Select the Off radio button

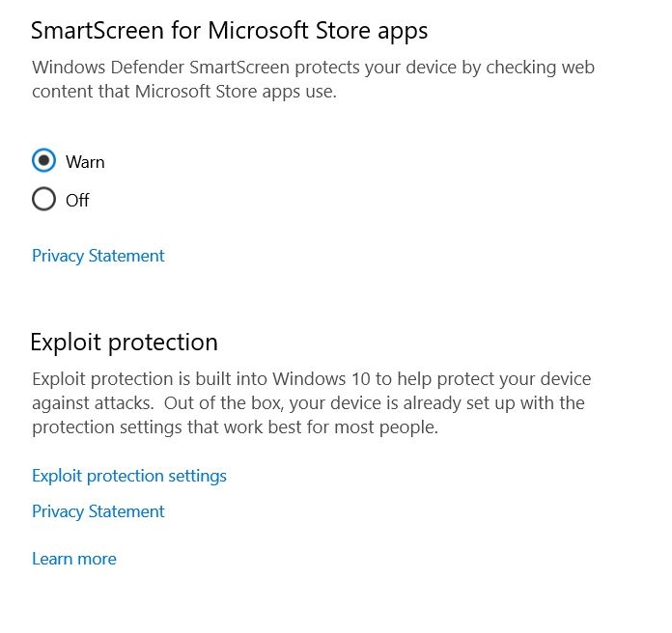(x=43, y=200)
